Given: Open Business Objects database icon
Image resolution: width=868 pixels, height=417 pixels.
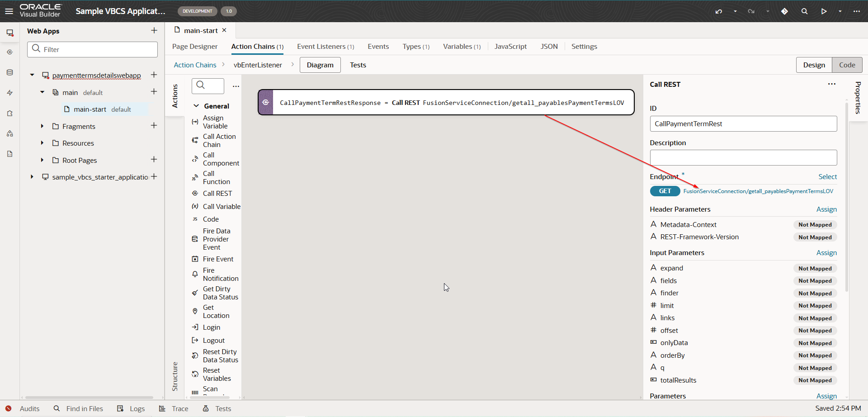Looking at the screenshot, I should pyautogui.click(x=10, y=72).
